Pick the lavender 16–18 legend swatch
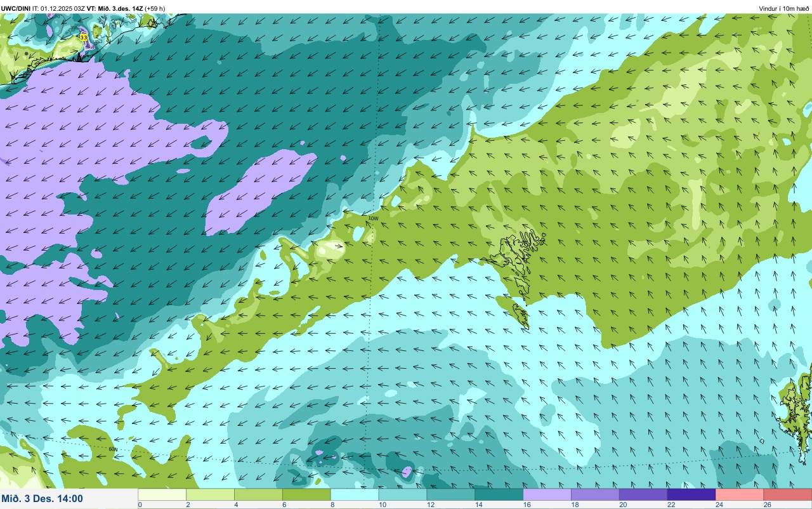 [547, 494]
